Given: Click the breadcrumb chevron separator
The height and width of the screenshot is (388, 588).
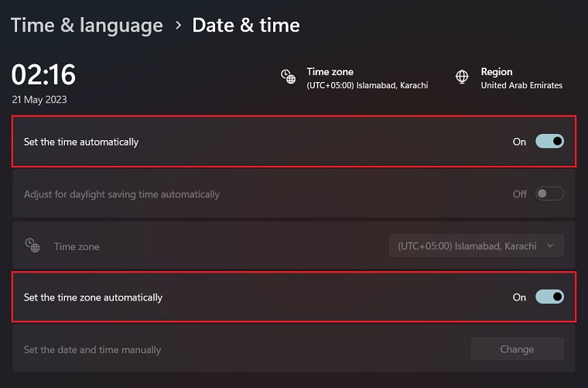Looking at the screenshot, I should pos(178,25).
